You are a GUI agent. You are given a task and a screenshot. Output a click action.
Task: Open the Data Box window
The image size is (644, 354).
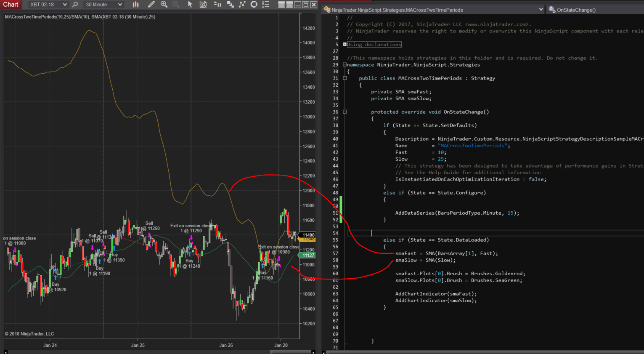click(x=203, y=5)
